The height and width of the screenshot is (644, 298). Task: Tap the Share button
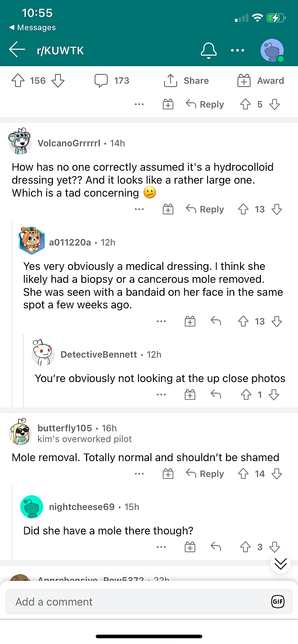(x=186, y=80)
